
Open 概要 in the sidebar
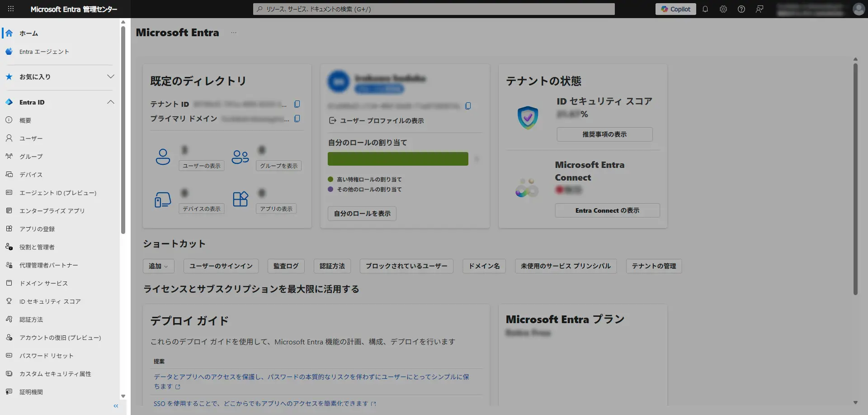(x=61, y=120)
